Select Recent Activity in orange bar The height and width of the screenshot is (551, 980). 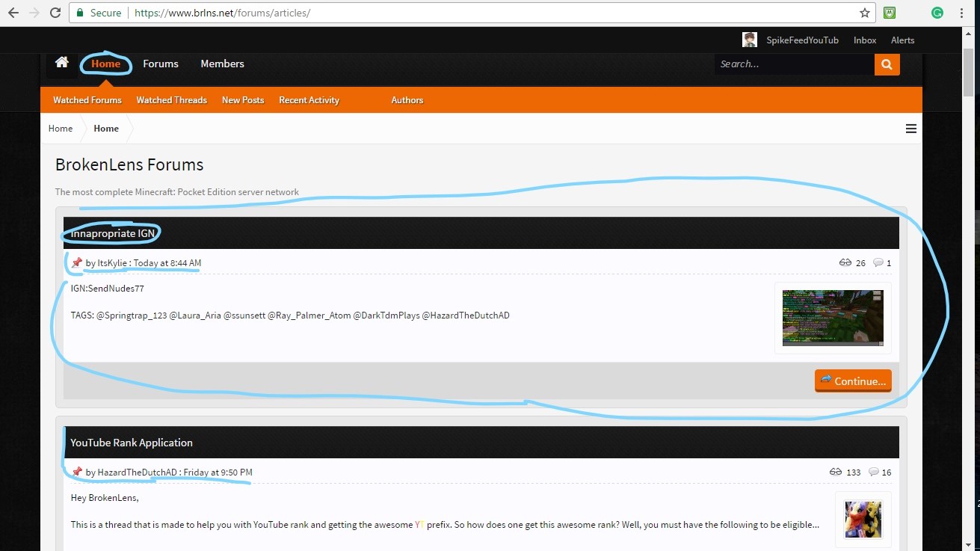[x=309, y=100]
